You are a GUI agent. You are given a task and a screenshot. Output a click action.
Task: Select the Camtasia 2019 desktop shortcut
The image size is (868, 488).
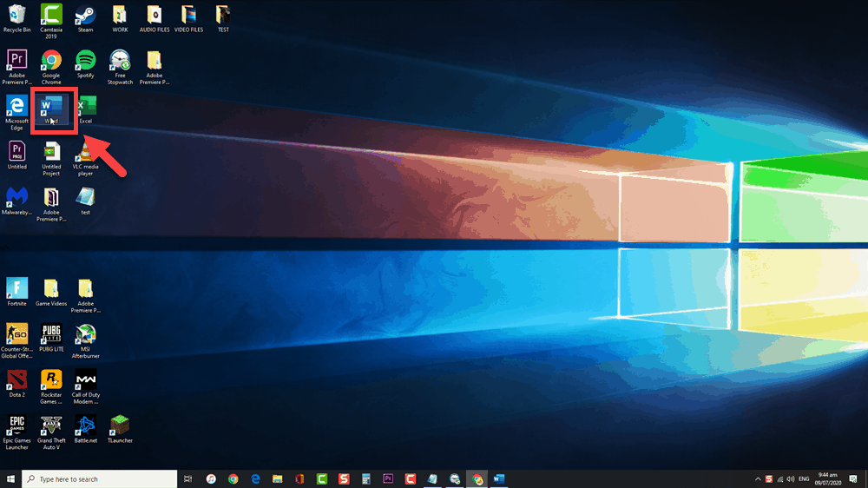(x=51, y=22)
